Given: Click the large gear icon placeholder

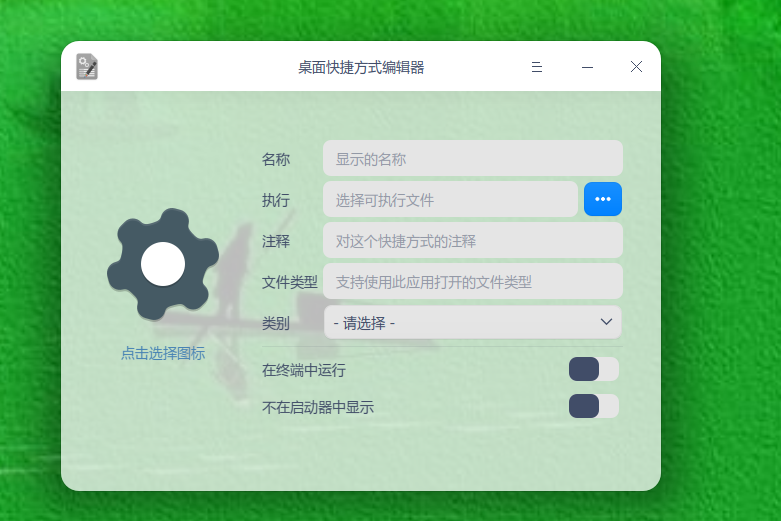Looking at the screenshot, I should (x=163, y=264).
